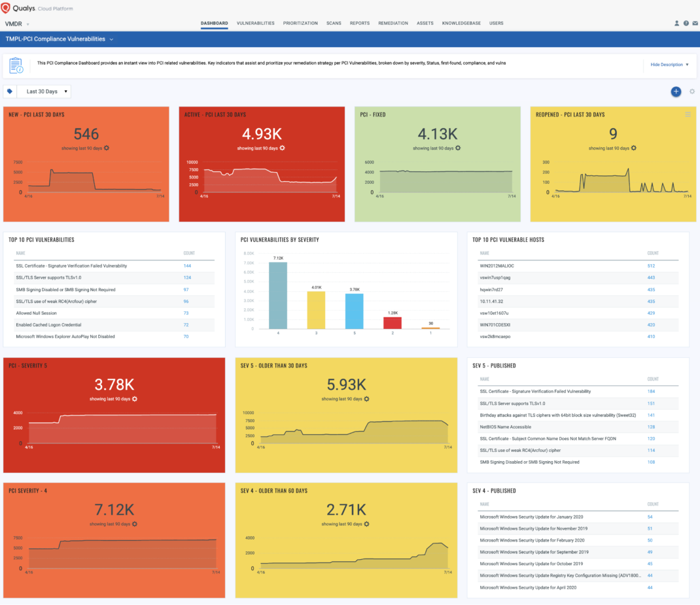This screenshot has width=700, height=605.
Task: Collapse description with Hide Description
Action: [669, 65]
